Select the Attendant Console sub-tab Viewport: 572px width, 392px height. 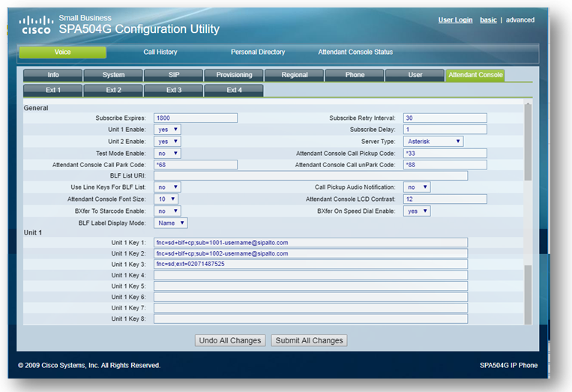[475, 75]
